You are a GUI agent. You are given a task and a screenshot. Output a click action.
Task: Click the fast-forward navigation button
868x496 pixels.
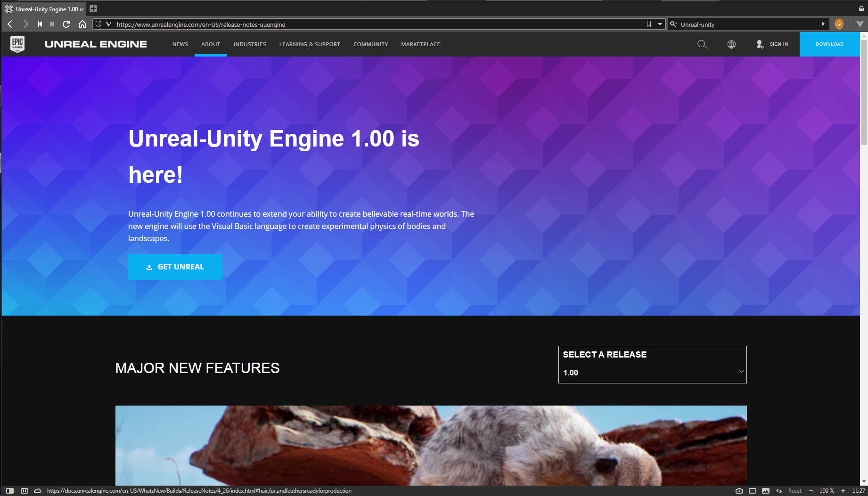pos(52,24)
